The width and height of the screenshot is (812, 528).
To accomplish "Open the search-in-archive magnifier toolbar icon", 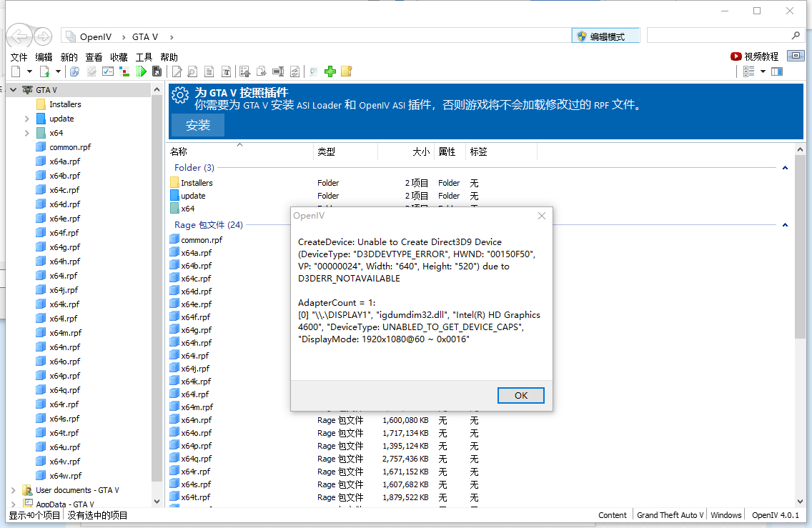I will (x=74, y=71).
